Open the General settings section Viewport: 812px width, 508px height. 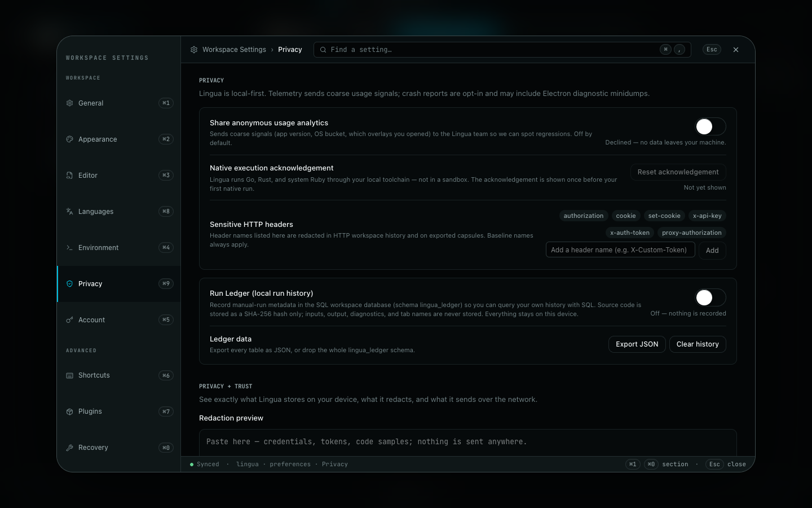119,103
